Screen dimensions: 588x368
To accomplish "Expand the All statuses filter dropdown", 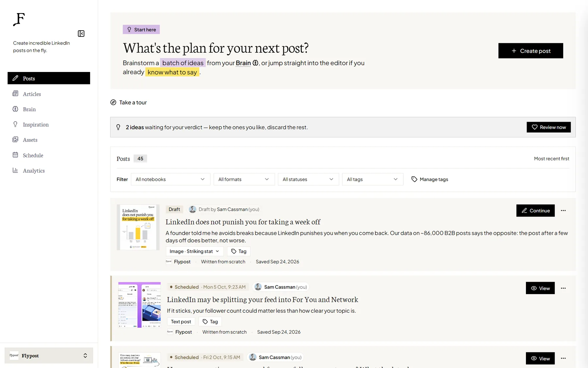I will point(308,179).
